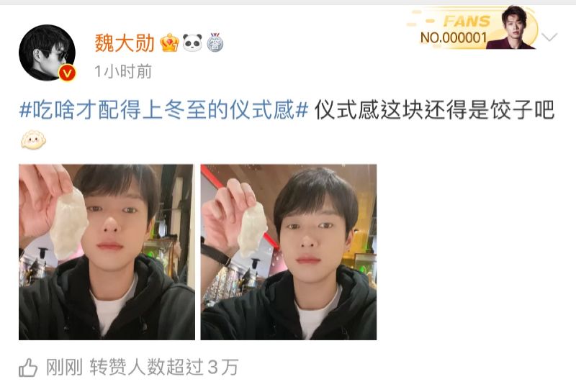
Task: Click the crown membership icon
Action: (169, 42)
